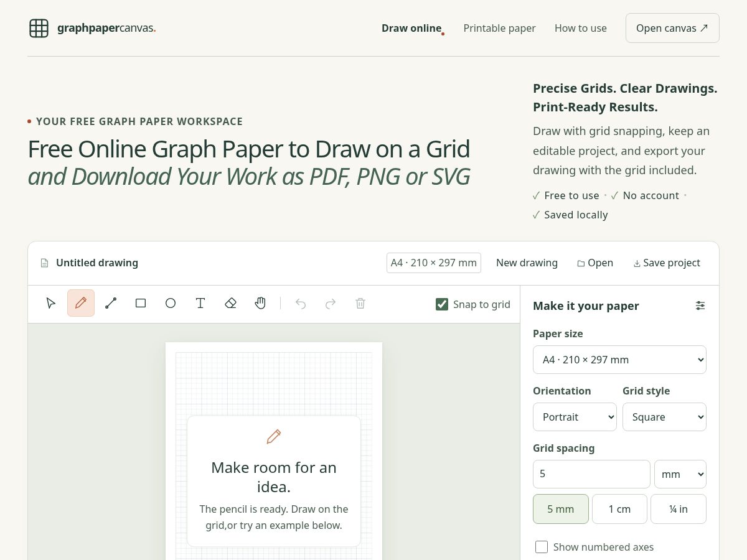Start a New drawing
Screen dimensions: 747x560
click(527, 263)
